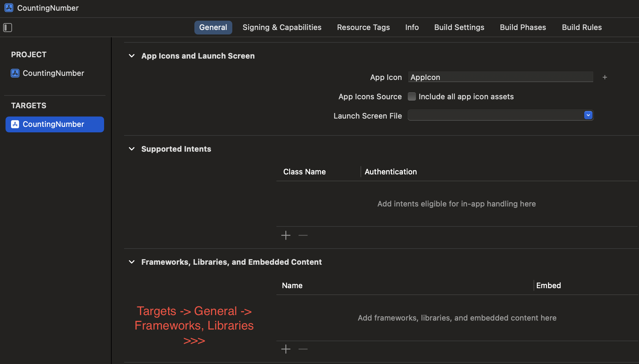The height and width of the screenshot is (364, 639).
Task: Open the Launch Screen File dropdown
Action: tap(588, 115)
